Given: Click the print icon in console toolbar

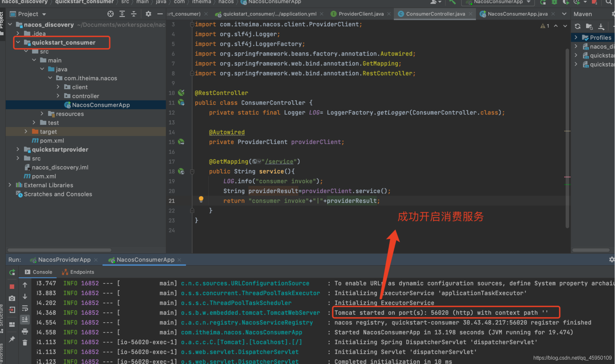Looking at the screenshot, I should (x=25, y=331).
